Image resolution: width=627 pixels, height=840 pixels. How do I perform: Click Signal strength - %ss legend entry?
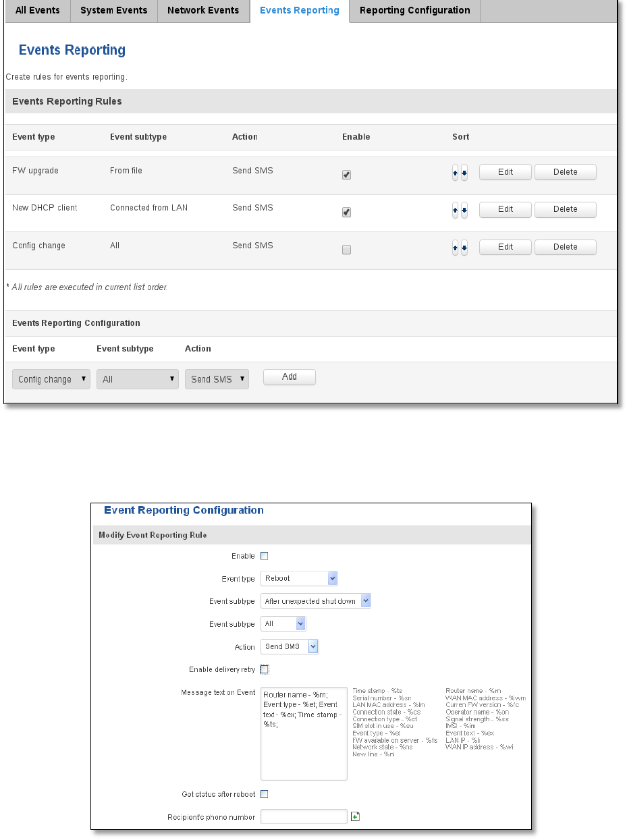click(x=477, y=719)
